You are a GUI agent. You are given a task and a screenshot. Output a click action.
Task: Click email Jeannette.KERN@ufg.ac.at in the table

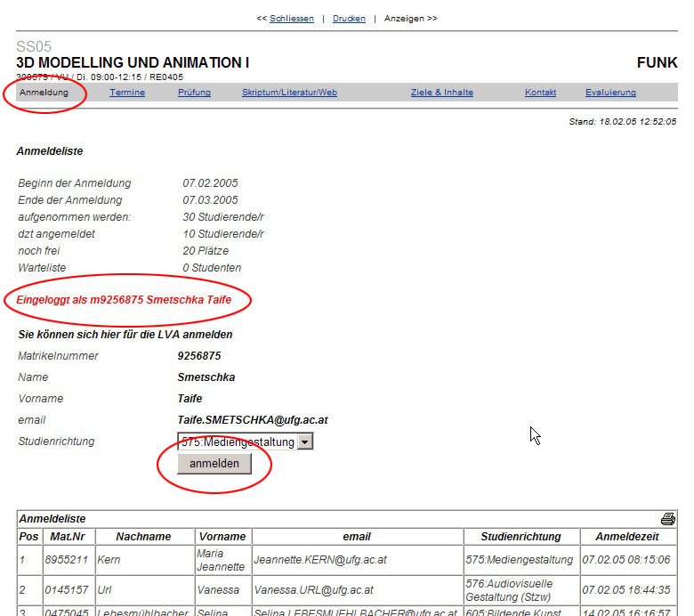click(308, 561)
